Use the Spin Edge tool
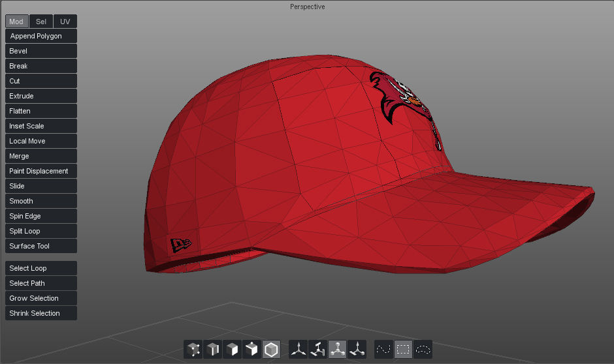 (x=41, y=216)
